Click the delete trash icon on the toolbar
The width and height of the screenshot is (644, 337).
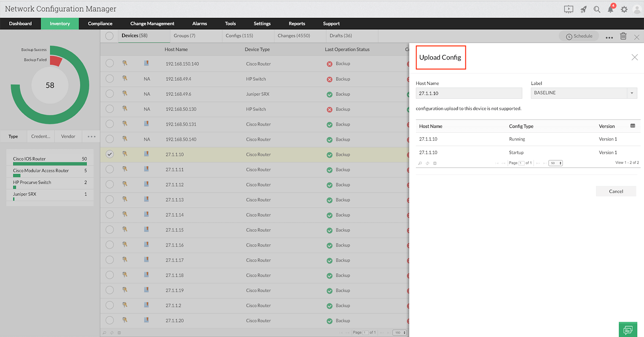(x=623, y=36)
